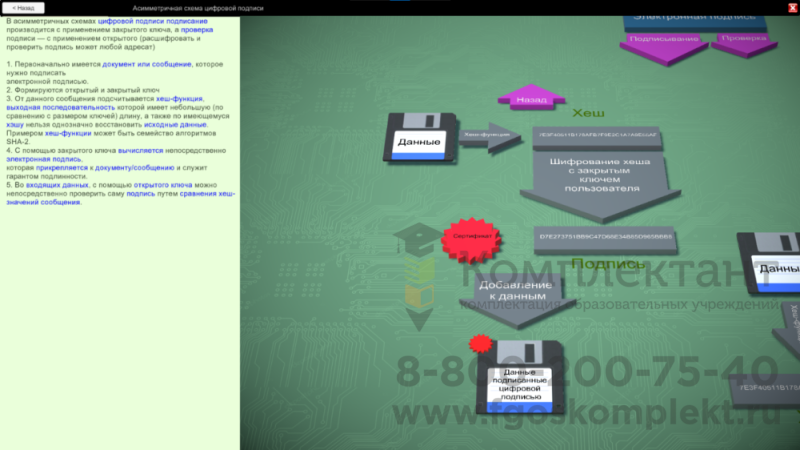Select the purple 'Проверка' arrow
The image size is (800, 450).
tap(745, 41)
